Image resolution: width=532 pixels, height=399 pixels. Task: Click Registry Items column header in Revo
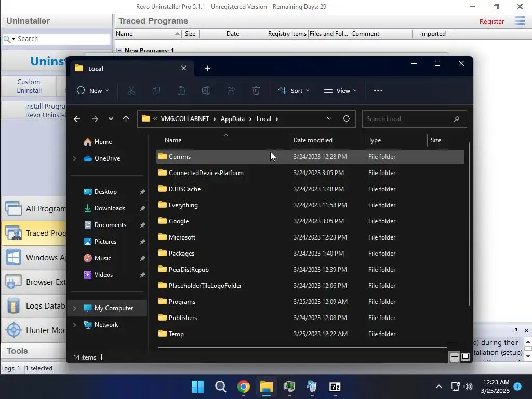coord(287,34)
